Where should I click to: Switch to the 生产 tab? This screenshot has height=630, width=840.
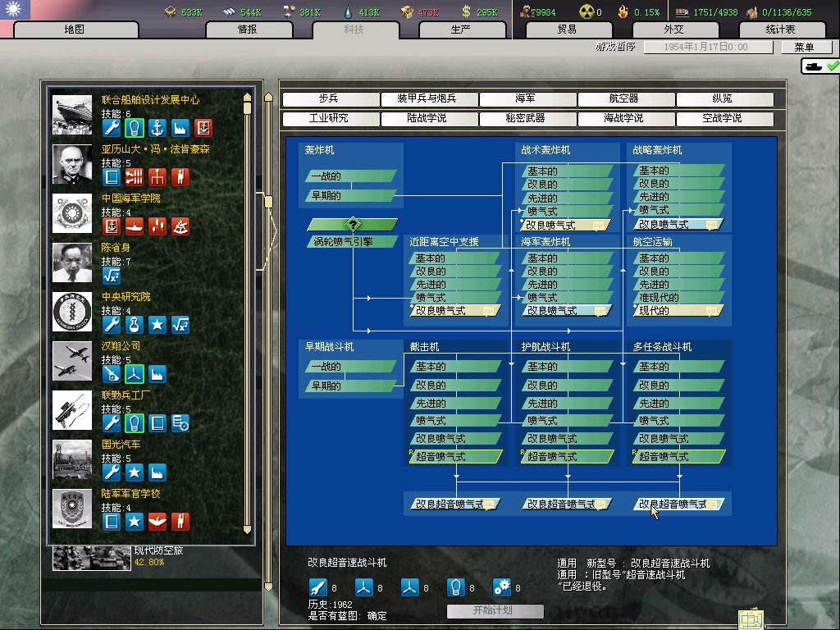[x=461, y=30]
